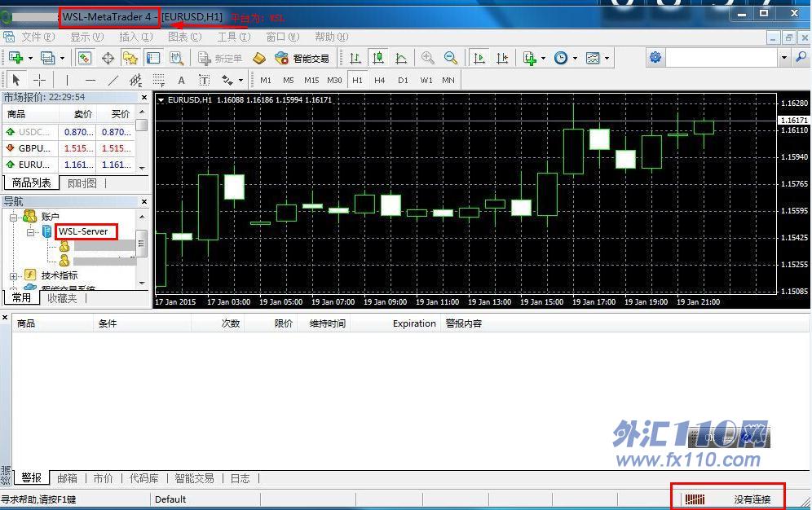
Task: Open the Profiles dropdown arrow
Action: pos(62,59)
